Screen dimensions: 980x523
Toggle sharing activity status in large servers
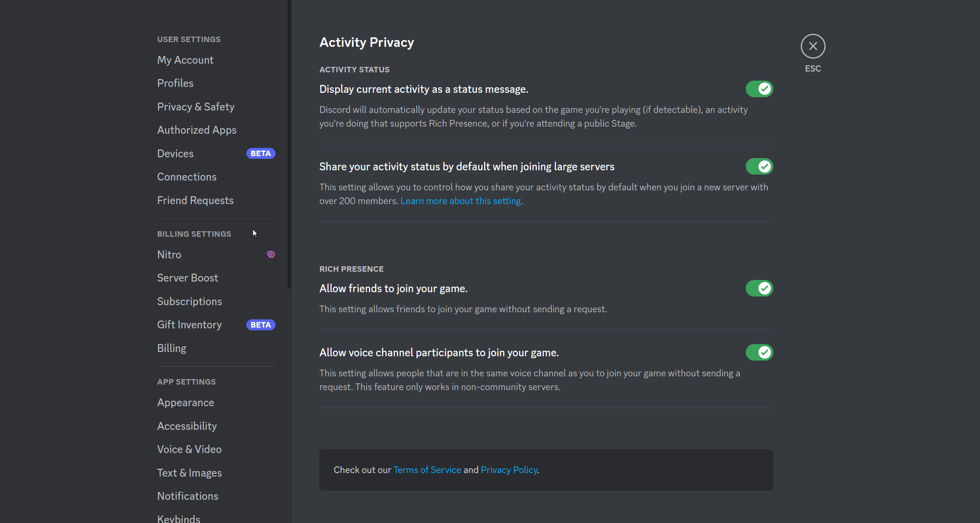[759, 166]
